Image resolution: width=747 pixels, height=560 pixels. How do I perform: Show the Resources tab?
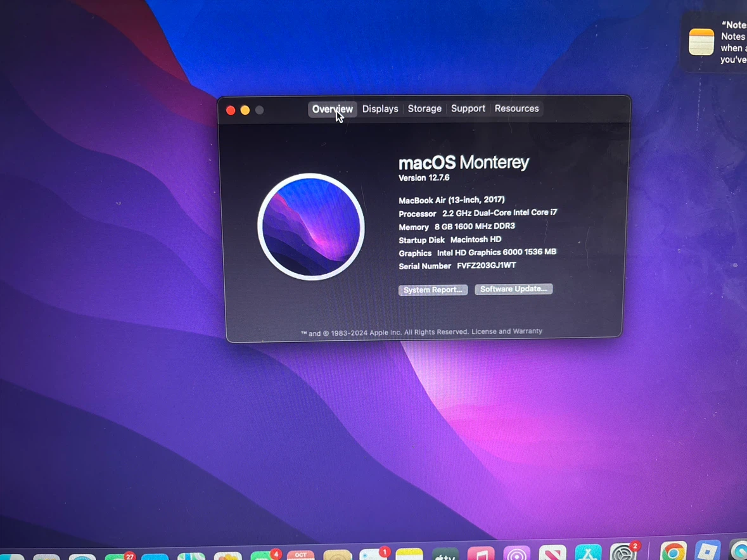516,108
